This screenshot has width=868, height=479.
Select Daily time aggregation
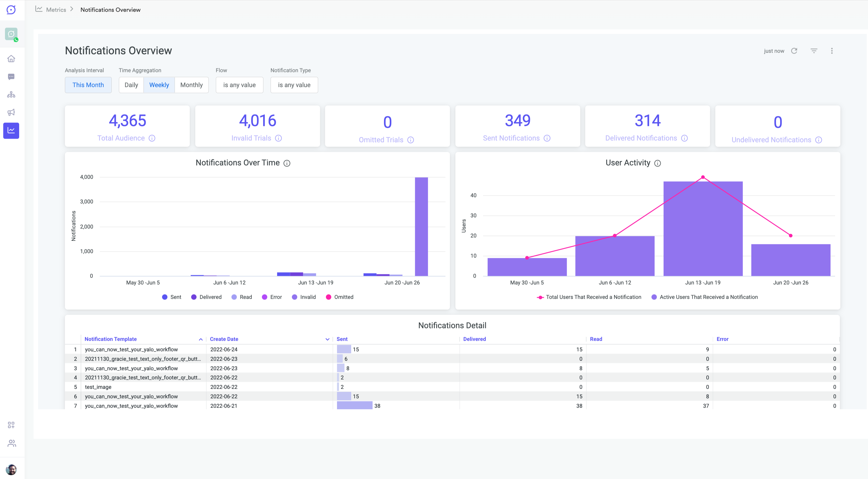click(x=131, y=85)
